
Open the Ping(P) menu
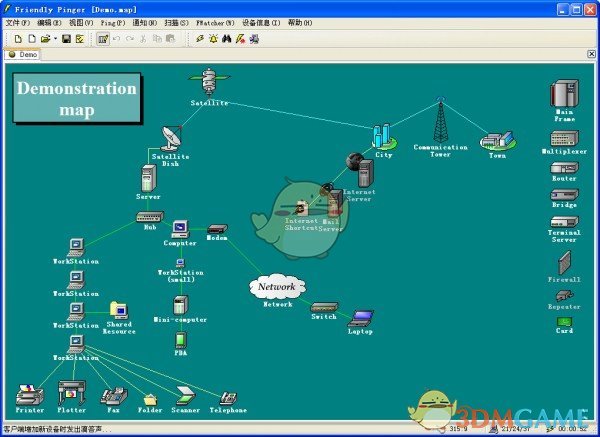(x=113, y=23)
